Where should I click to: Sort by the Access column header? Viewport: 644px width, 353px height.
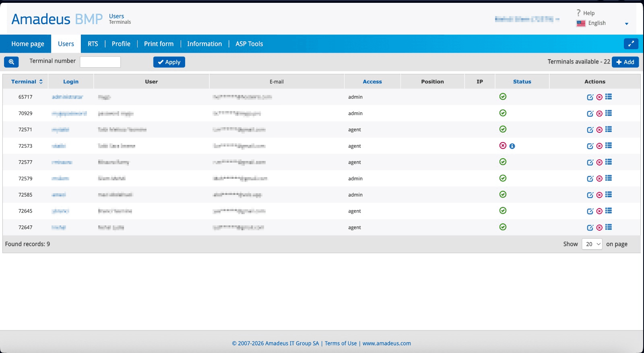[372, 81]
